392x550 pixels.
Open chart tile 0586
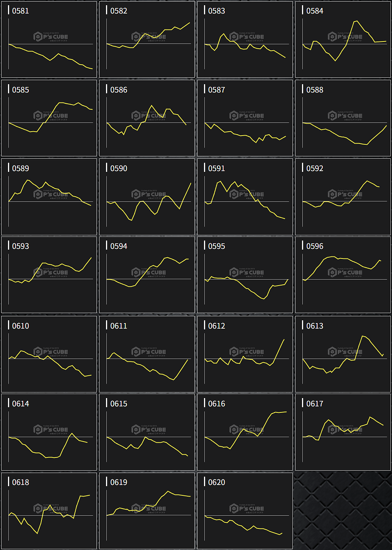coord(147,118)
